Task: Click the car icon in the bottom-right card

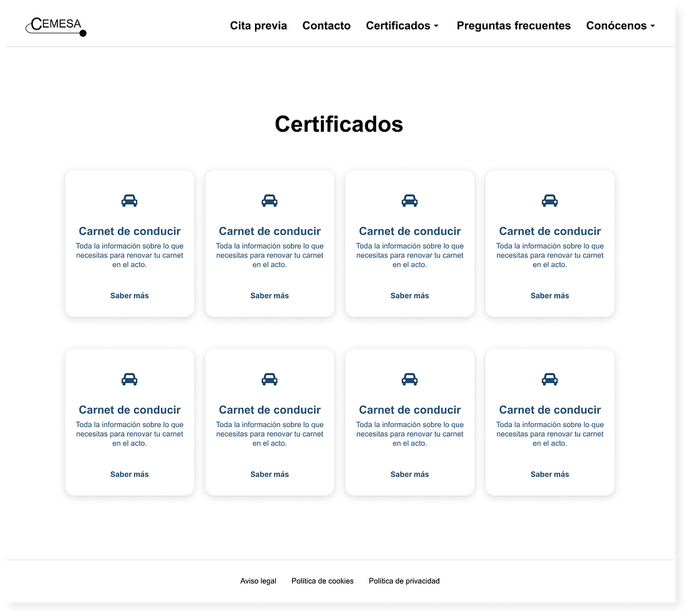Action: click(x=550, y=379)
